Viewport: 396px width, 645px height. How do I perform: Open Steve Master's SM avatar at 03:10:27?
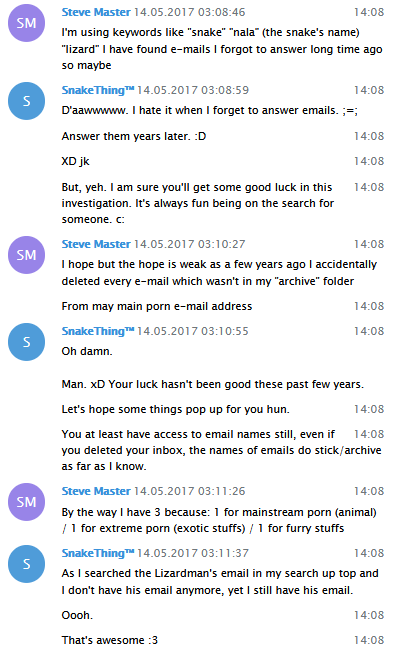click(x=26, y=255)
